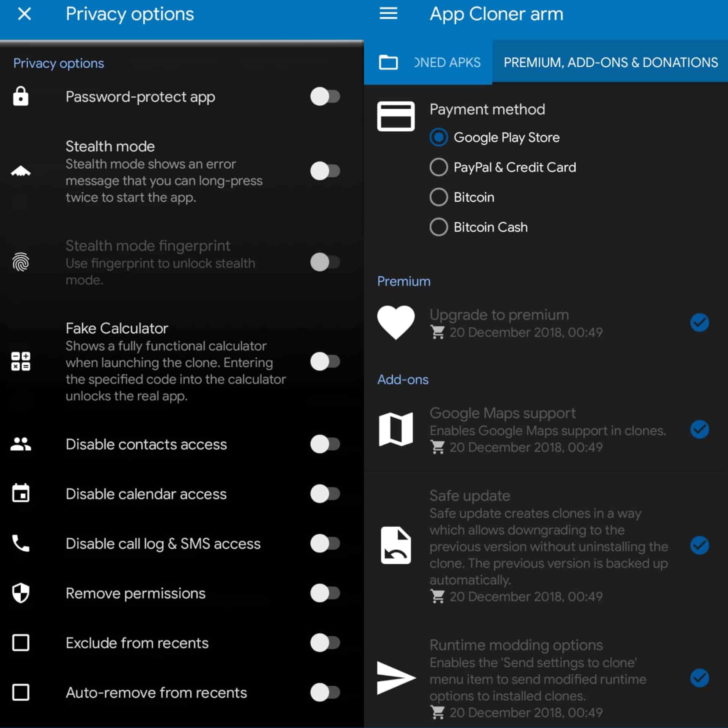Click the Add-ons section header
728x728 pixels.
[403, 380]
